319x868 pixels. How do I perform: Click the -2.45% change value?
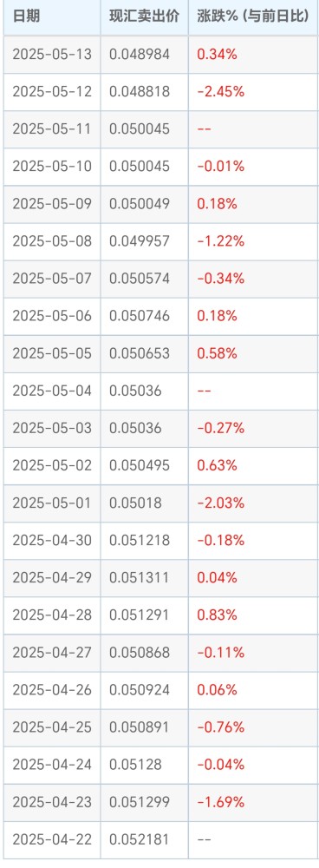click(220, 91)
